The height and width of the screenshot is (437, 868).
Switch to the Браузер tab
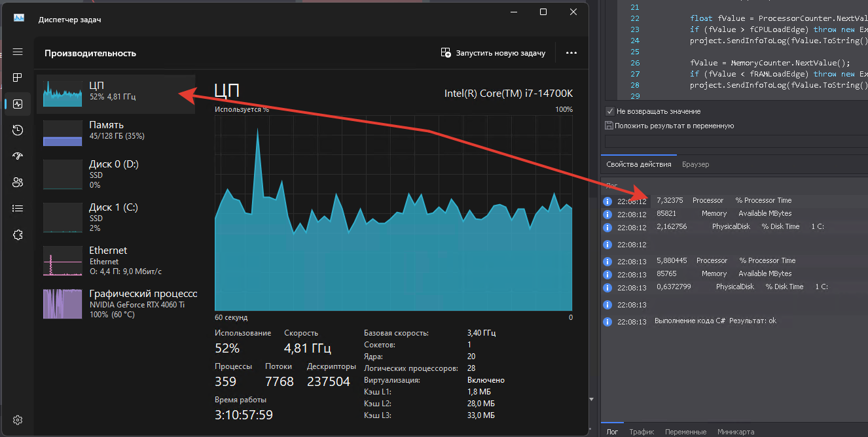click(x=695, y=164)
